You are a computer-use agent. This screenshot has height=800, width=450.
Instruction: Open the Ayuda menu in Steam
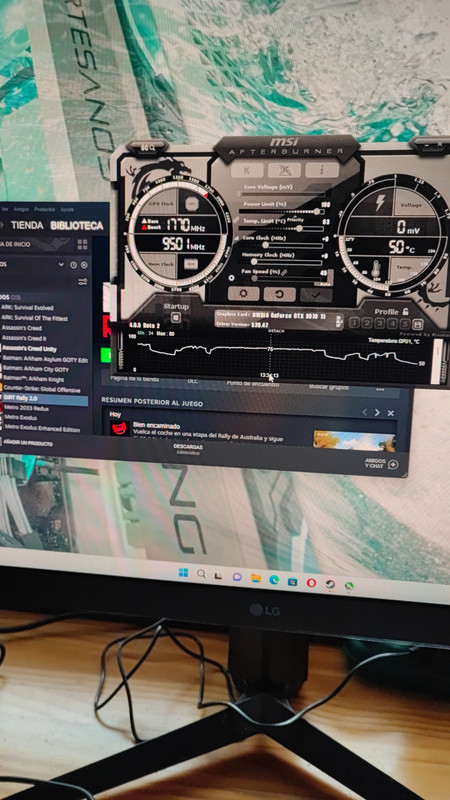pyautogui.click(x=67, y=210)
